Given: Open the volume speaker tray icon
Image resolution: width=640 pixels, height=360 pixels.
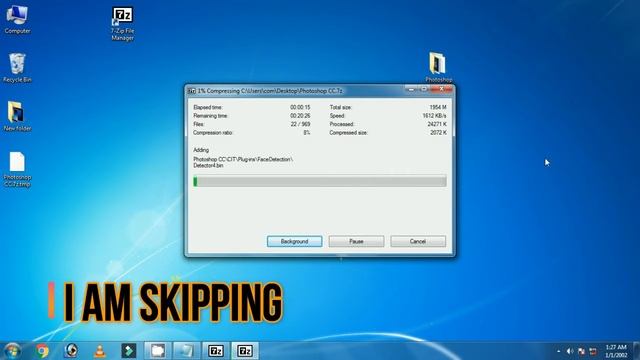Looking at the screenshot, I should [x=570, y=351].
